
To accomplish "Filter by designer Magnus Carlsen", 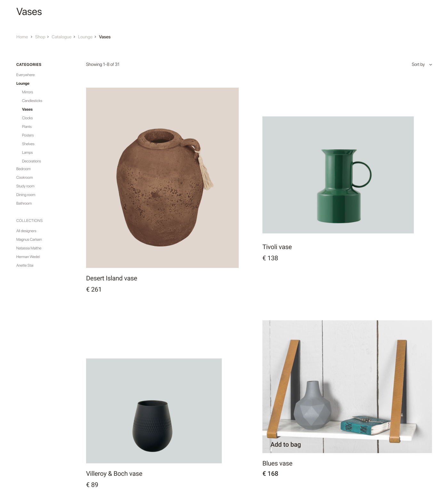I will click(x=29, y=239).
